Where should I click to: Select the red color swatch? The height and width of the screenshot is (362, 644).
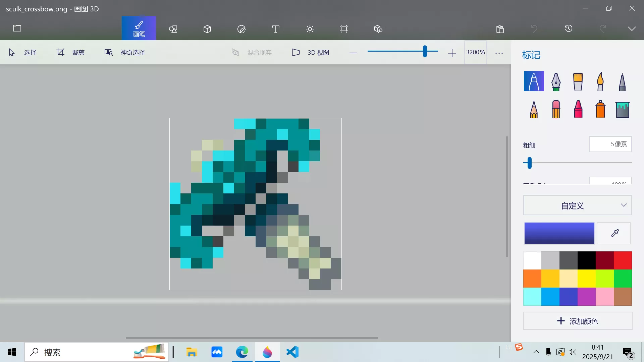click(x=623, y=260)
